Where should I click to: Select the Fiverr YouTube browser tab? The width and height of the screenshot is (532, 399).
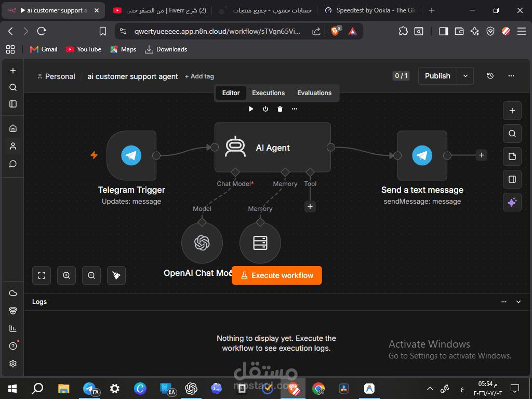click(159, 10)
